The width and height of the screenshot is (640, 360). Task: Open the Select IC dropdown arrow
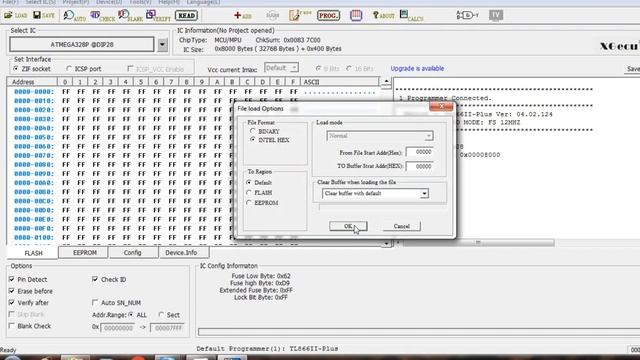[x=162, y=44]
